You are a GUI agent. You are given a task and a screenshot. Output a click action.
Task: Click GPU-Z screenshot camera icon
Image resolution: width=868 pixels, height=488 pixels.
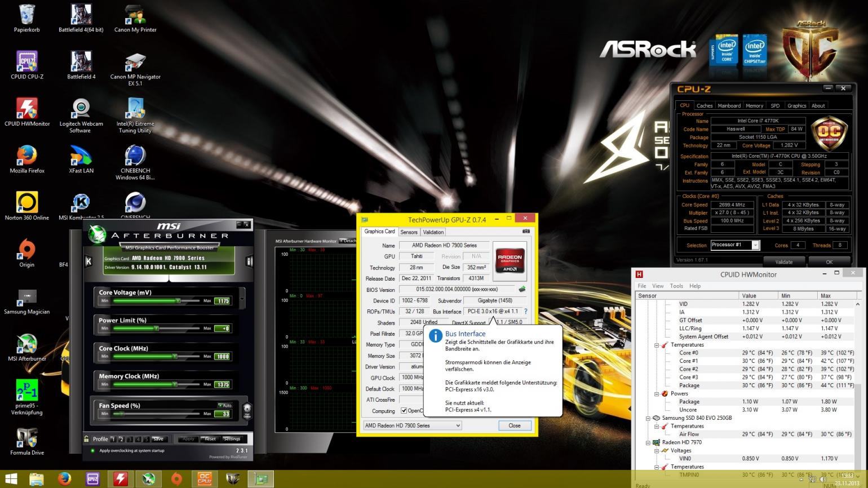point(526,231)
